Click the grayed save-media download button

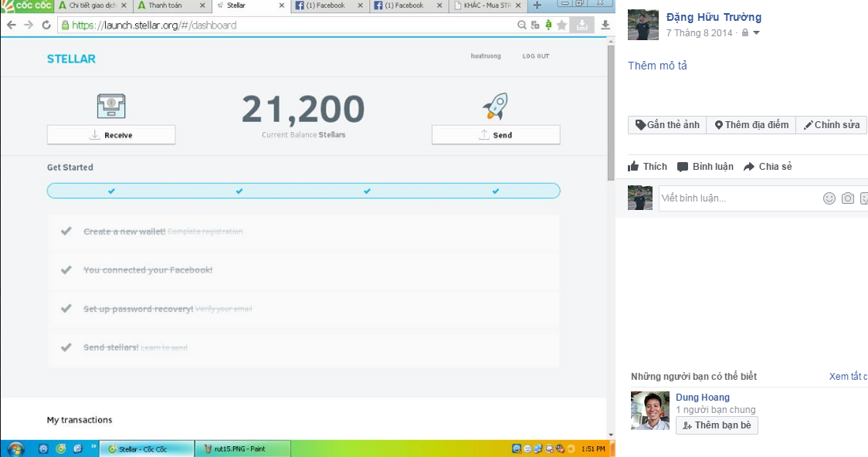pos(581,25)
